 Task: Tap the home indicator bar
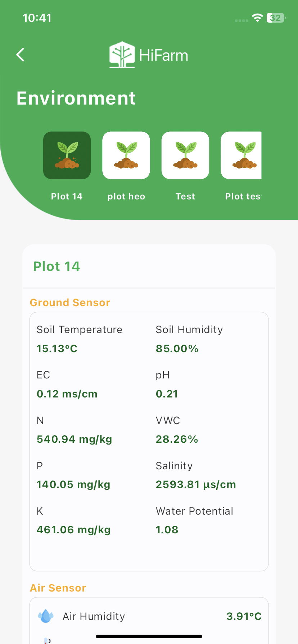coord(149,636)
